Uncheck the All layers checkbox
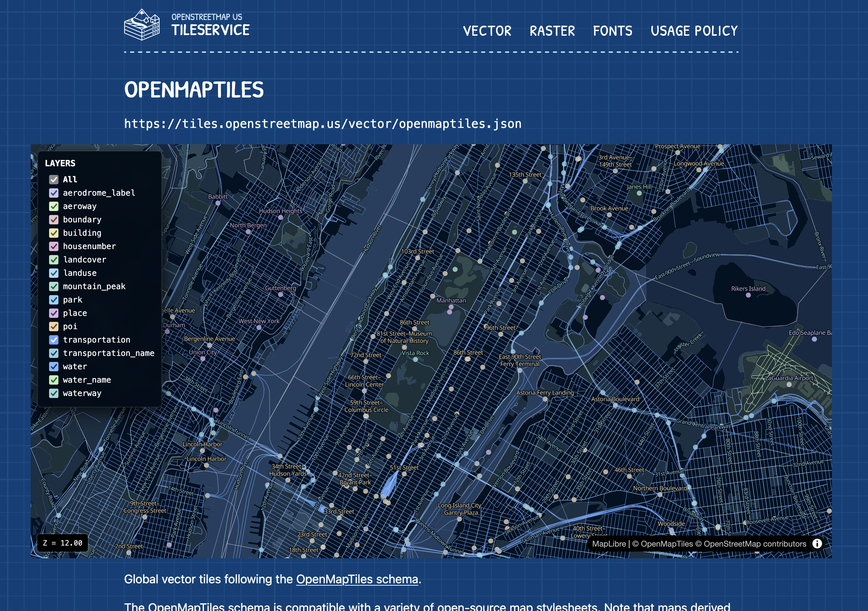 pyautogui.click(x=54, y=180)
